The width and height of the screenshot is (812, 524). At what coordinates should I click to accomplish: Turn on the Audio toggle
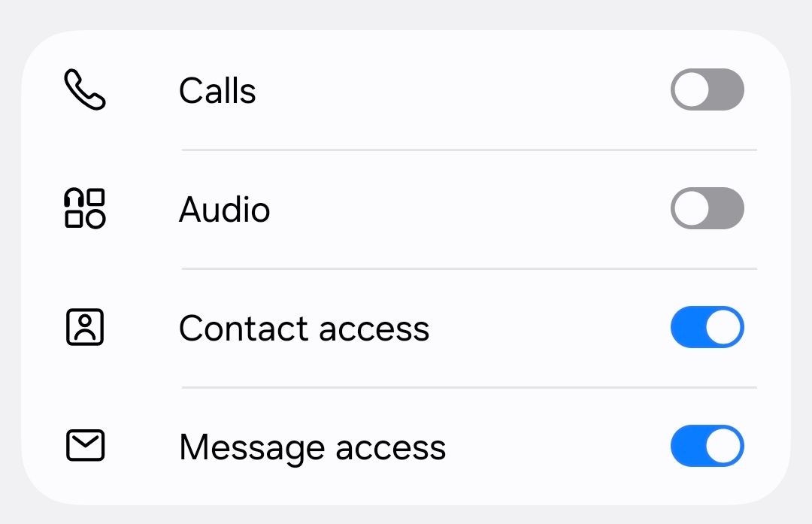tap(707, 208)
